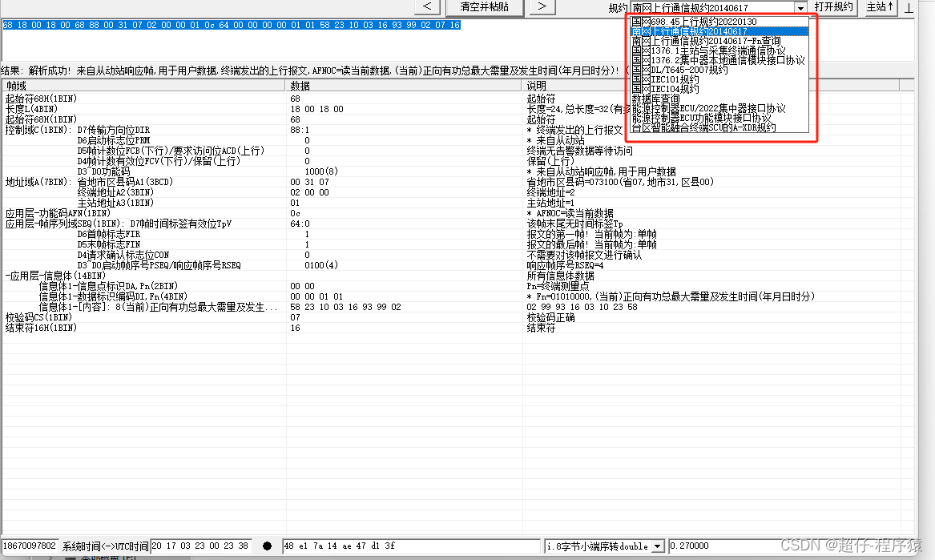Screen dimensions: 935x560
Task: Select the D3~D0启动帧序号PSEQ row
Action: (458, 265)
